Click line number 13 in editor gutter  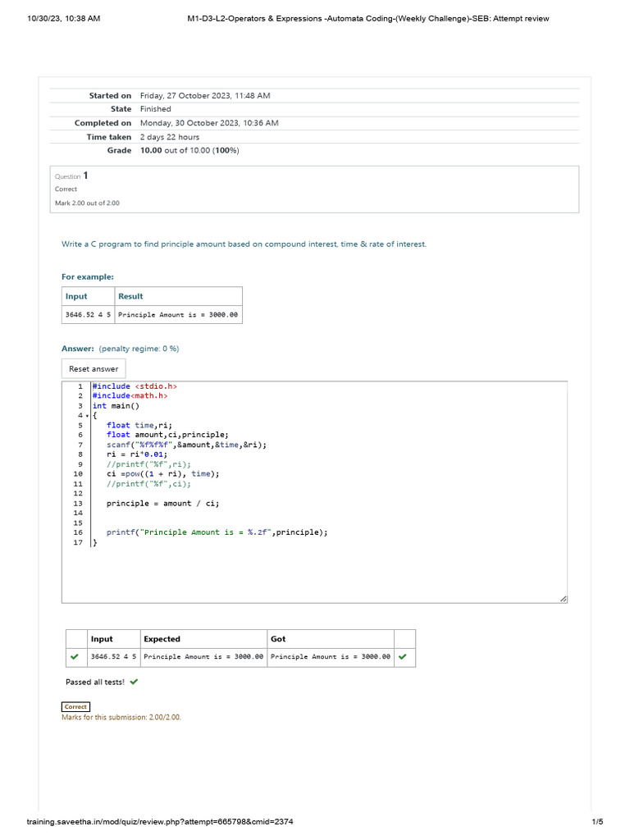point(78,504)
